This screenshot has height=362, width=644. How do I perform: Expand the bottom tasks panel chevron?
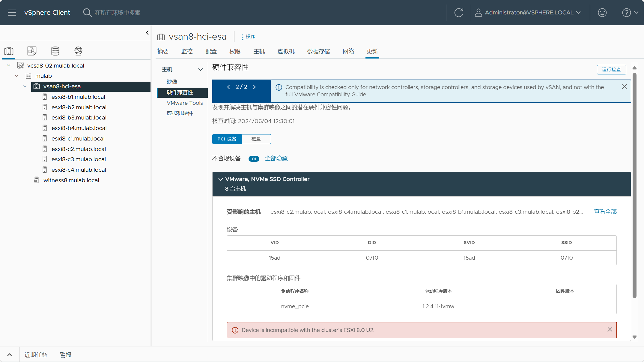click(x=10, y=355)
